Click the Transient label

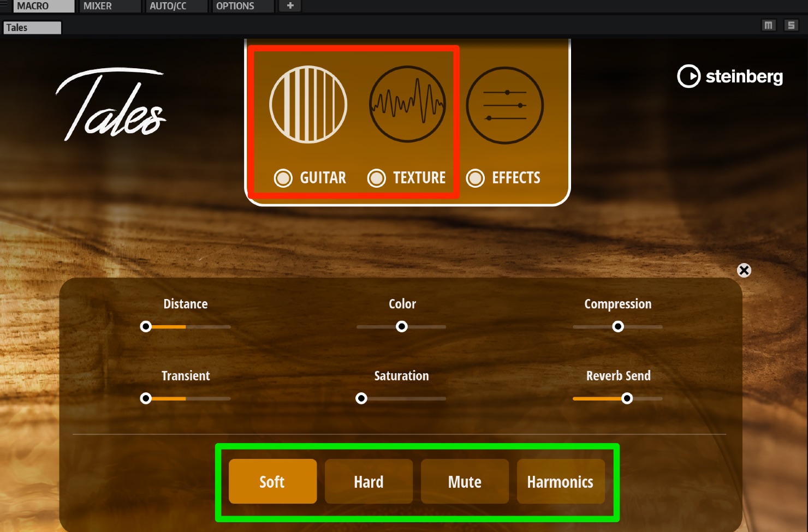coord(186,375)
